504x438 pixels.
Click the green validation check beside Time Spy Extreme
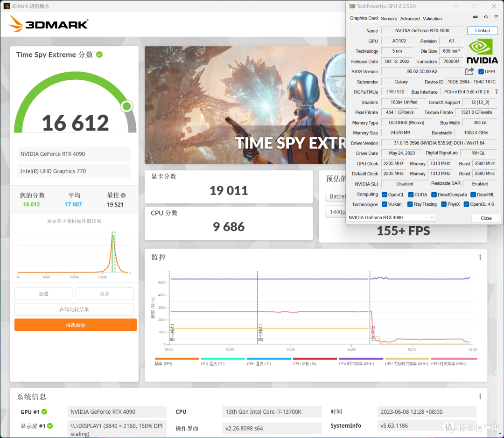click(x=99, y=55)
